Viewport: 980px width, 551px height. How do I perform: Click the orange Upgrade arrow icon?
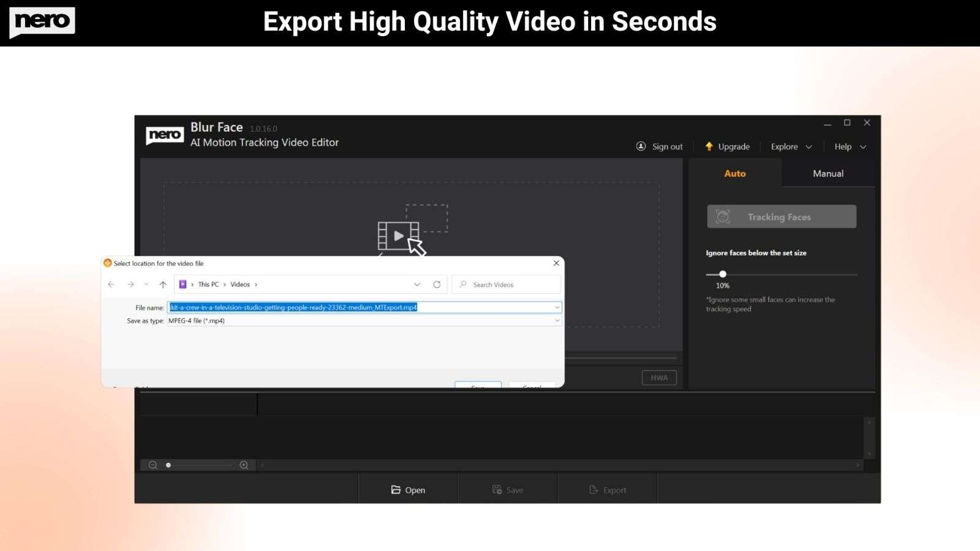point(709,146)
